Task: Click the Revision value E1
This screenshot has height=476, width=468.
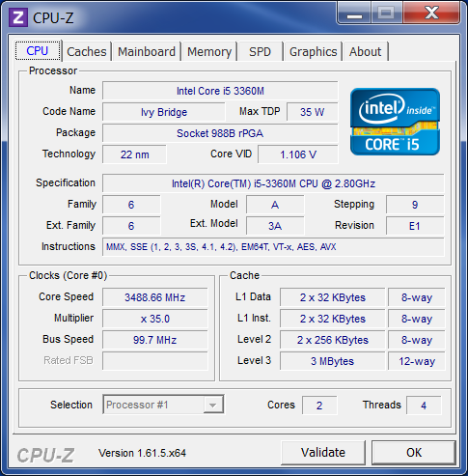Action: pyautogui.click(x=415, y=226)
